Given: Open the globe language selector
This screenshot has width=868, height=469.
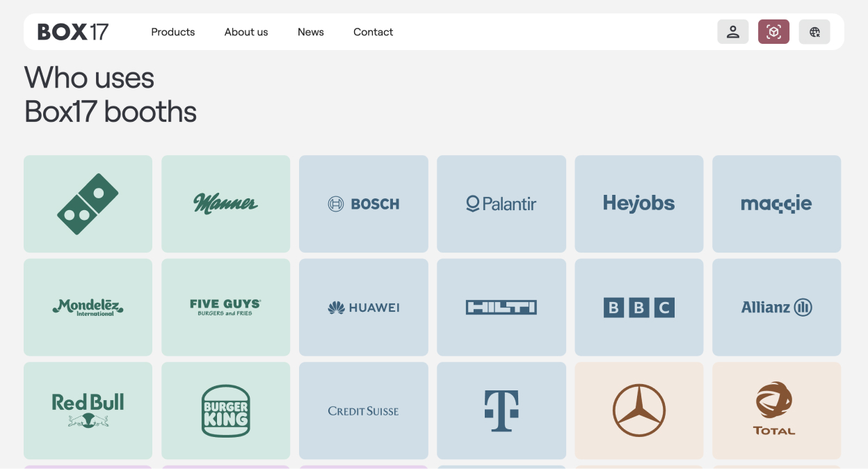Looking at the screenshot, I should click(814, 32).
